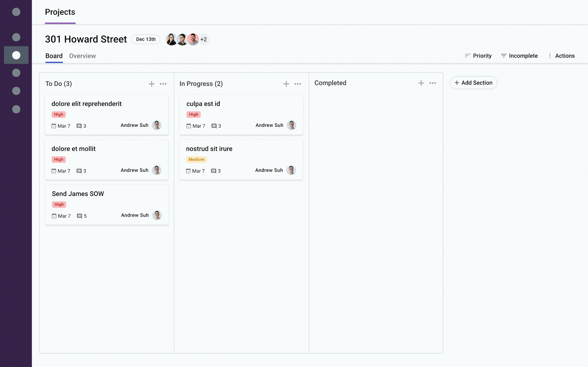Image resolution: width=588 pixels, height=367 pixels.
Task: Click Andrew Suh avatar on nostrud sit irure
Action: coord(291,170)
